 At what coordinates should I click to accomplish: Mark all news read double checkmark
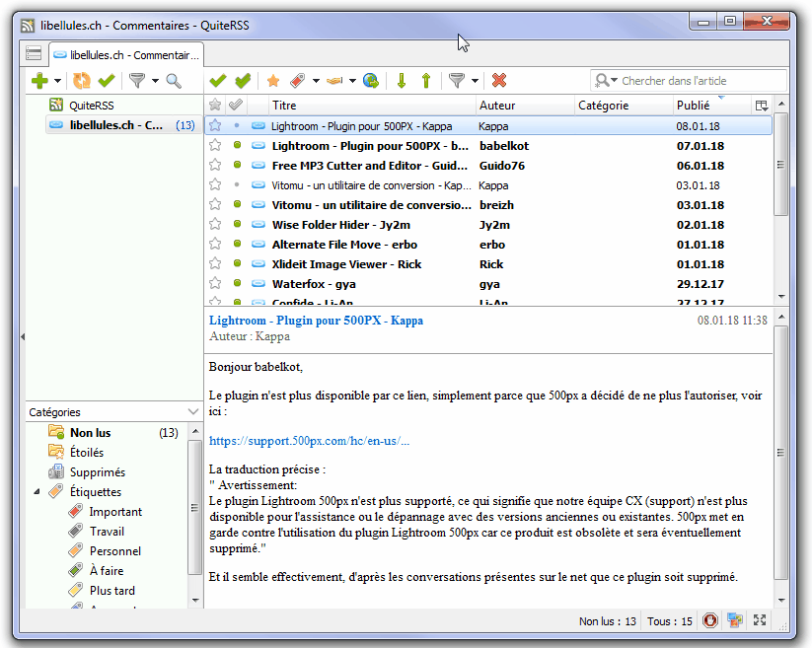point(243,81)
